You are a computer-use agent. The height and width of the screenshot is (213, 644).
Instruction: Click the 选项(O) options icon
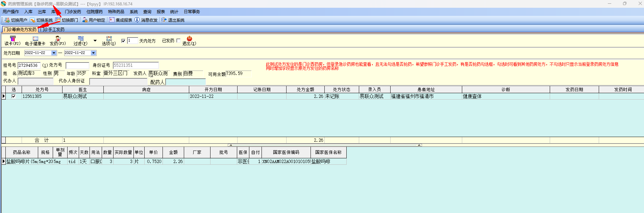(x=109, y=38)
